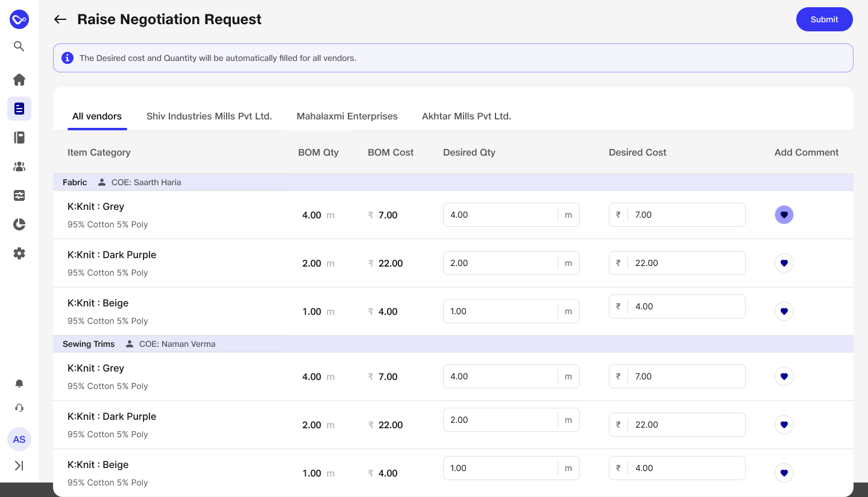Screen dimensions: 868x497
Task: Switch to Akhtar Mills Pvt Ltd. tab
Action: pos(467,116)
